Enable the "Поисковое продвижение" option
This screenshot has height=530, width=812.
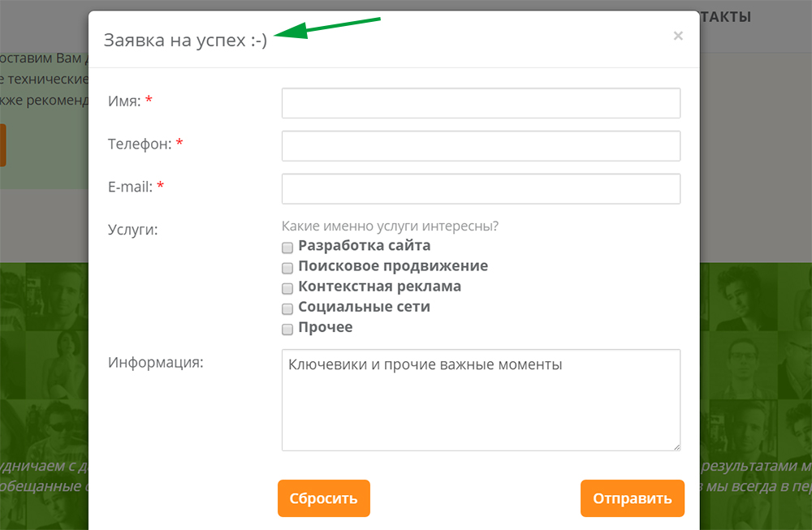pyautogui.click(x=287, y=267)
